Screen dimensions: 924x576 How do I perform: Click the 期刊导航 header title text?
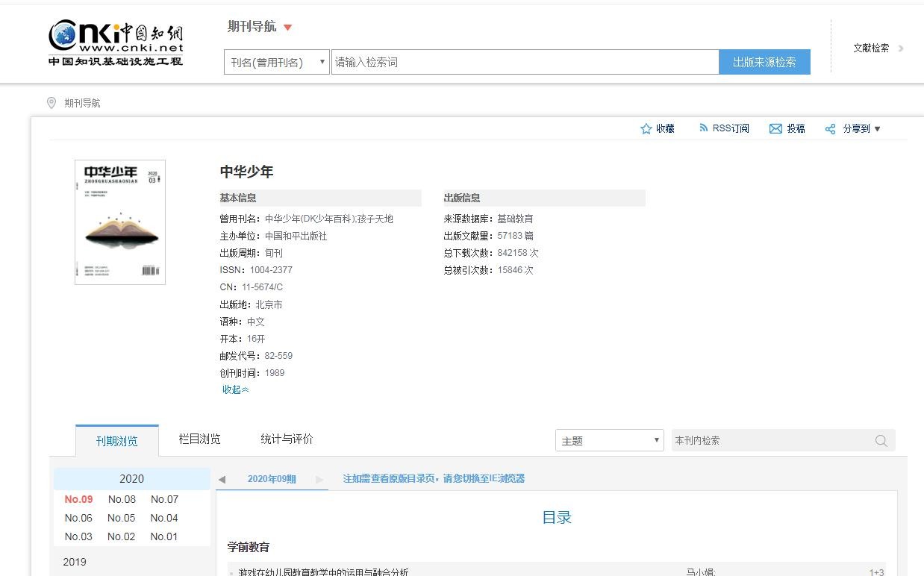click(x=252, y=27)
